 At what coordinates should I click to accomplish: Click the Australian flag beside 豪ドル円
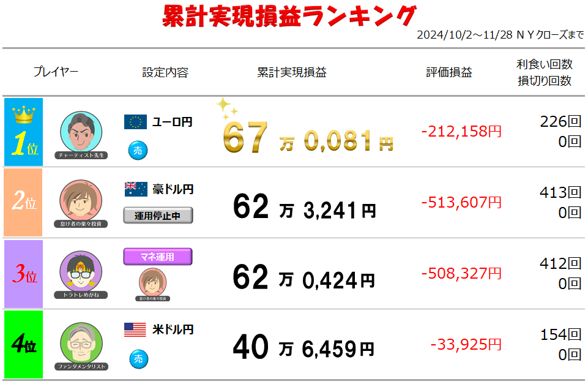point(136,189)
